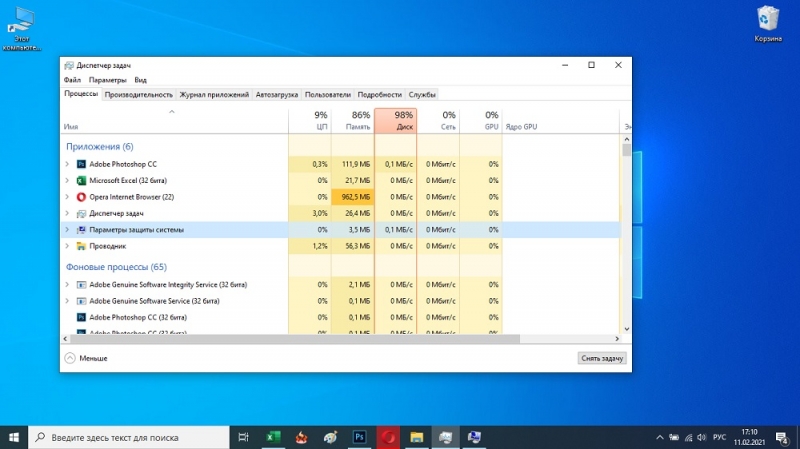Open notification center icon in tray

click(782, 437)
